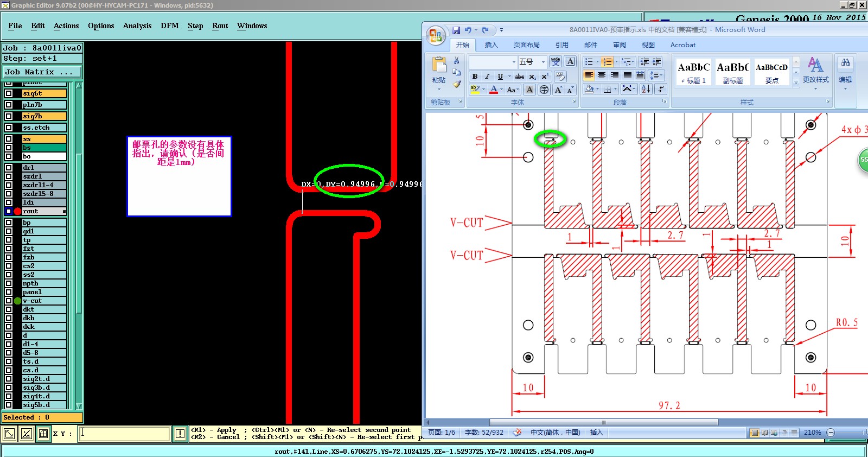The image size is (868, 457).
Task: Center-align paragraph in Word
Action: pos(602,75)
